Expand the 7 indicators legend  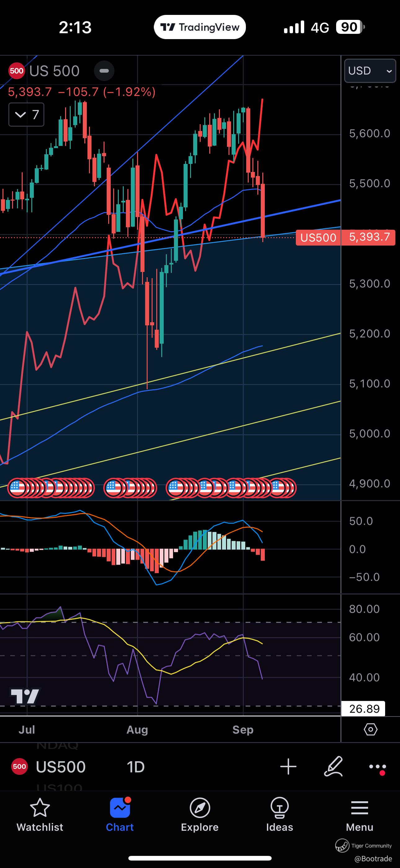[x=26, y=115]
